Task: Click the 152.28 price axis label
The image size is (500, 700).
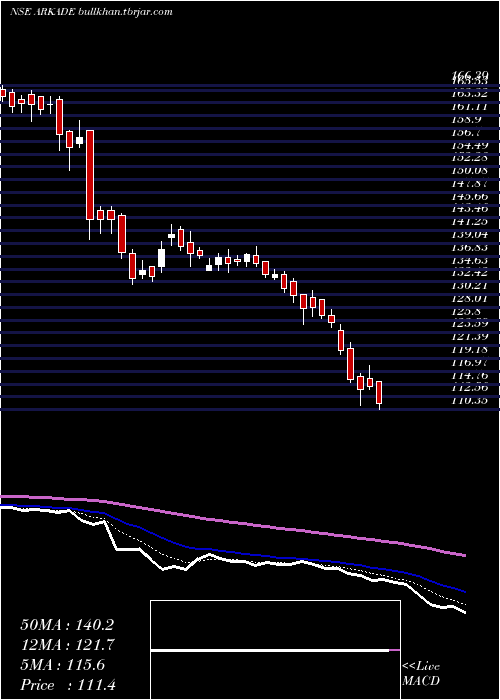Action: [472, 158]
